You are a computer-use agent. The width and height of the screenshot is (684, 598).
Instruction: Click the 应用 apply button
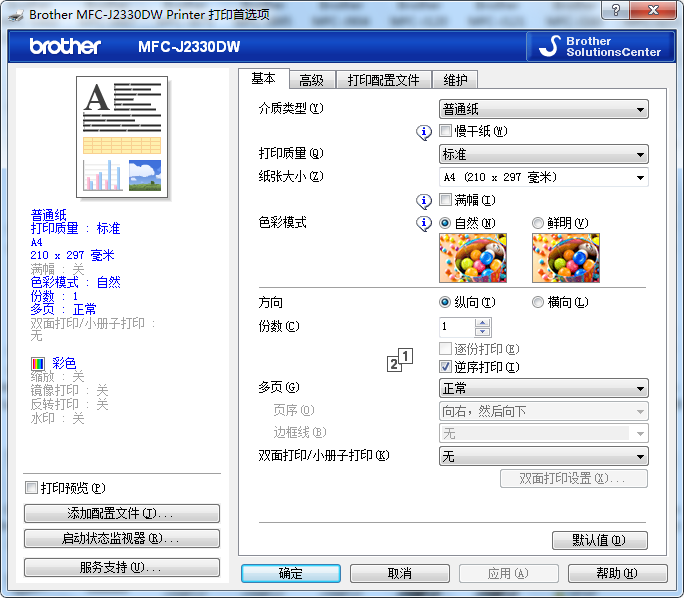[509, 573]
